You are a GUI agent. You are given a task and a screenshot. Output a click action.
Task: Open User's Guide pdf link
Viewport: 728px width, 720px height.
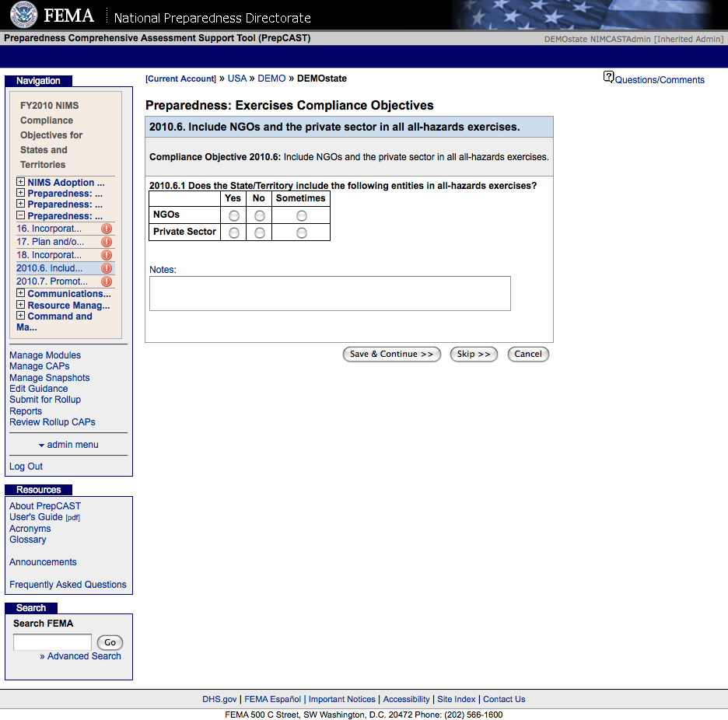pos(44,517)
